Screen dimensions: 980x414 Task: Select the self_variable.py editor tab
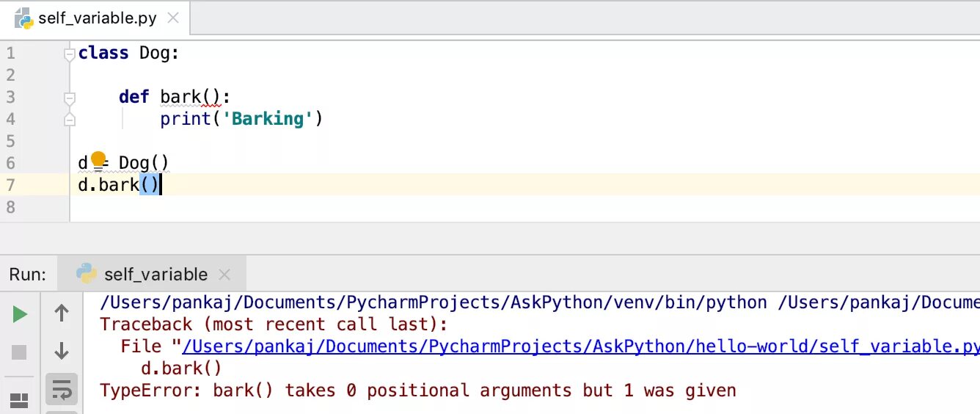pyautogui.click(x=97, y=18)
